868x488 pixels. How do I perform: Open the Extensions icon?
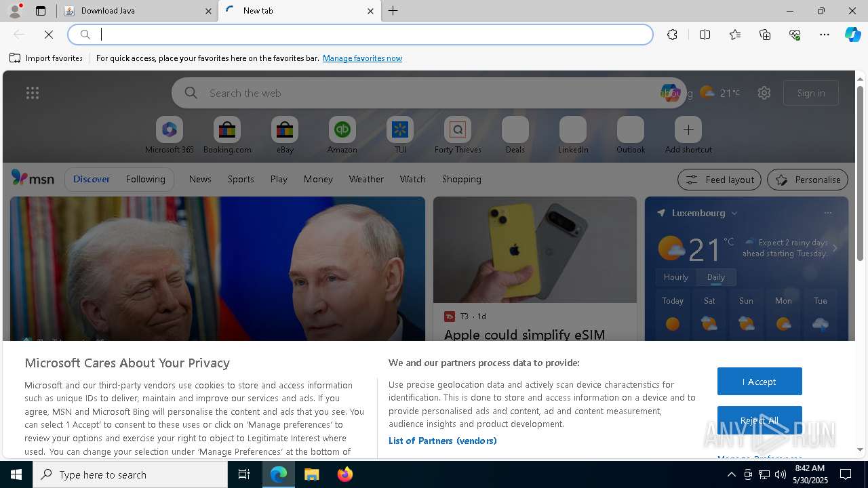[672, 35]
